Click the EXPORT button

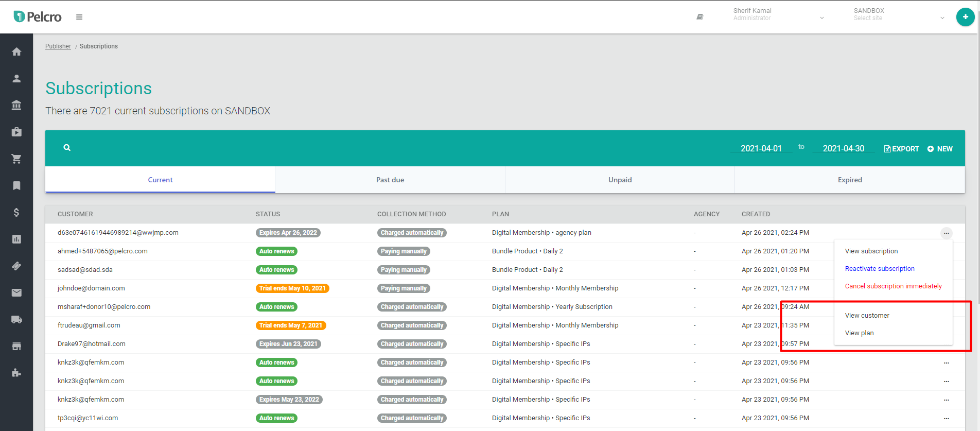[x=901, y=149]
